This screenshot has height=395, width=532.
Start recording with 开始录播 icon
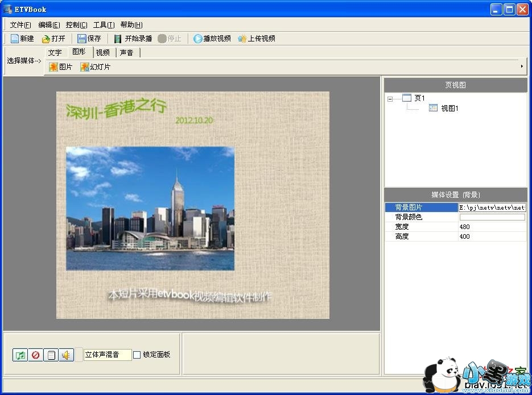tap(118, 39)
